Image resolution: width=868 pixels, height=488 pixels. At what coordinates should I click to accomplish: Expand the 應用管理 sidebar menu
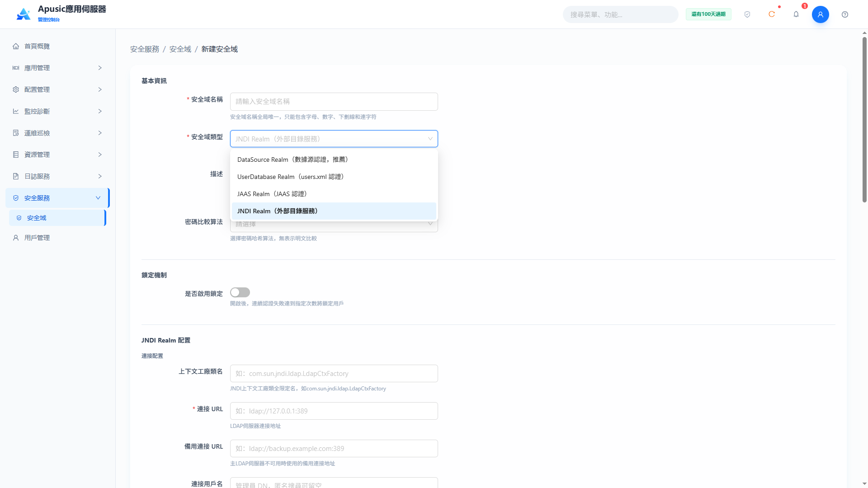pyautogui.click(x=57, y=68)
